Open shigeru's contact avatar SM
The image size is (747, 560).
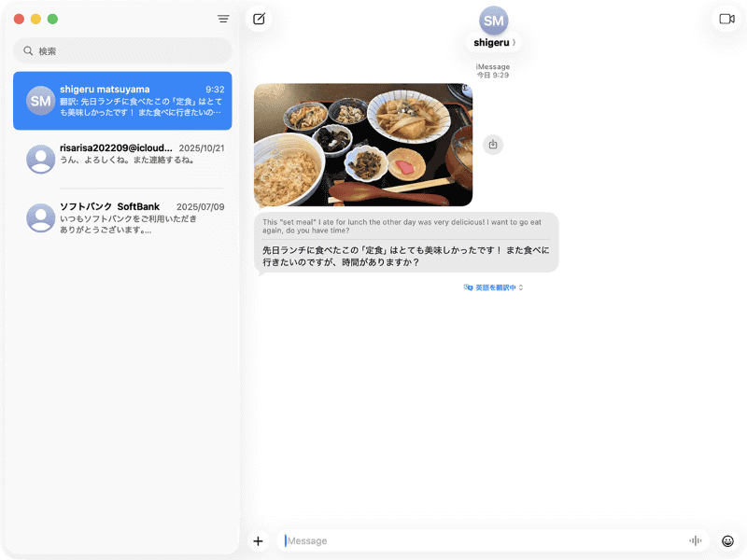[x=492, y=21]
